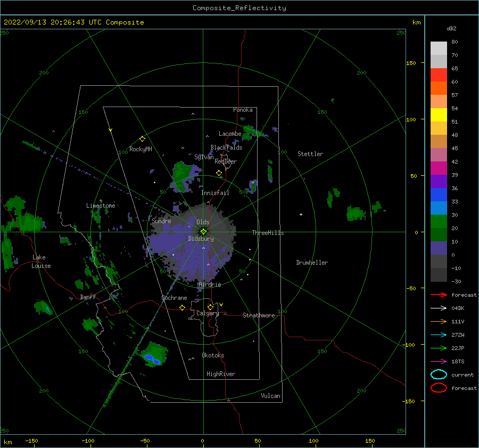
Task: Click the green 22JP arrow icon
Action: pyautogui.click(x=439, y=348)
